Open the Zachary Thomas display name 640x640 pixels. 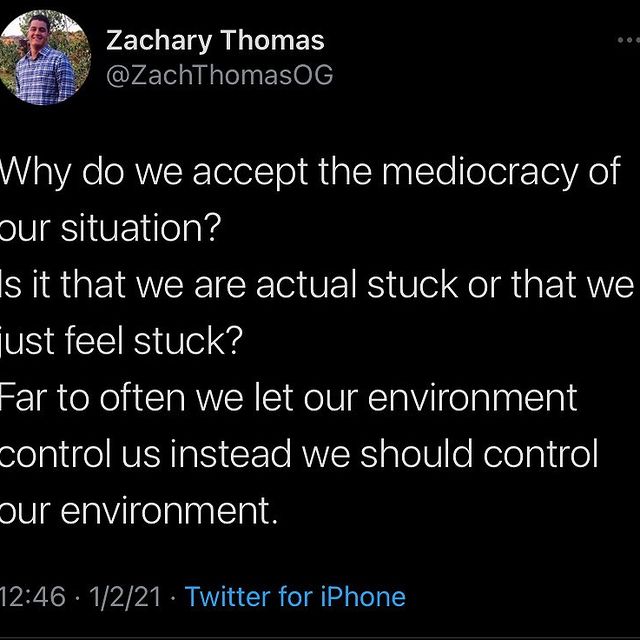[x=215, y=41]
